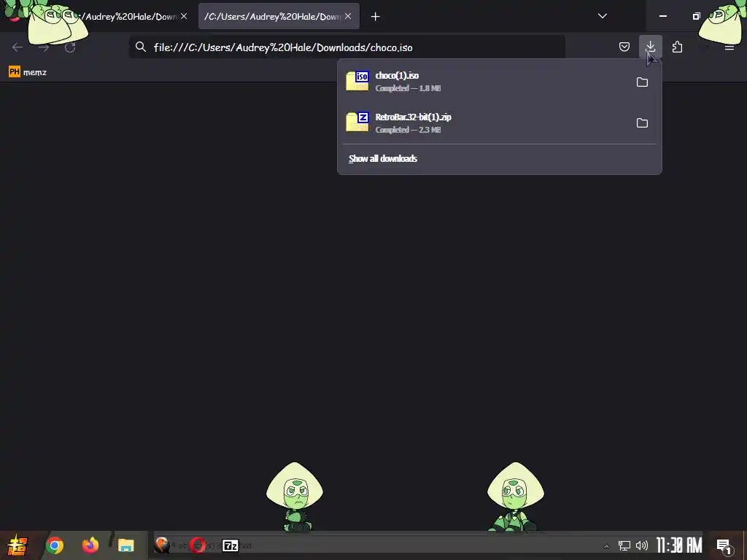Image resolution: width=747 pixels, height=560 pixels.
Task: Open the 7z taskbar item
Action: [x=231, y=545]
